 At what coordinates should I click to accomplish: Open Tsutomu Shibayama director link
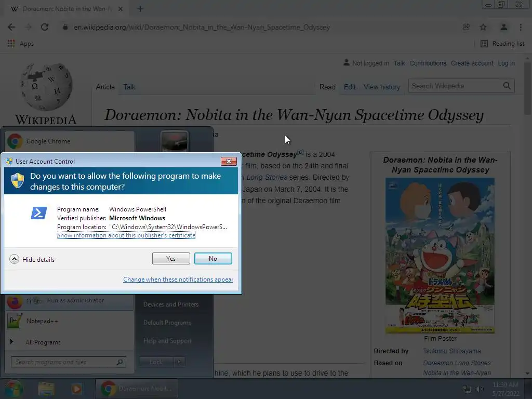452,351
